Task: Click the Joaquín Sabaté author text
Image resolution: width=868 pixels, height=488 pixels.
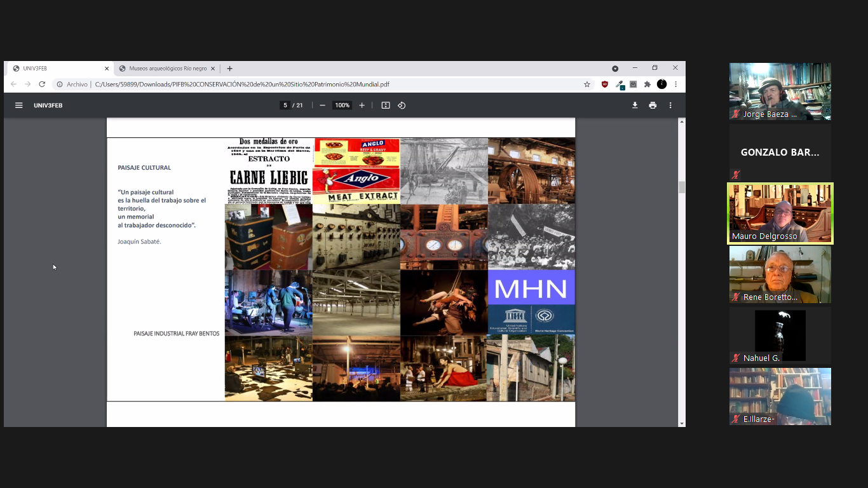Action: click(x=139, y=241)
